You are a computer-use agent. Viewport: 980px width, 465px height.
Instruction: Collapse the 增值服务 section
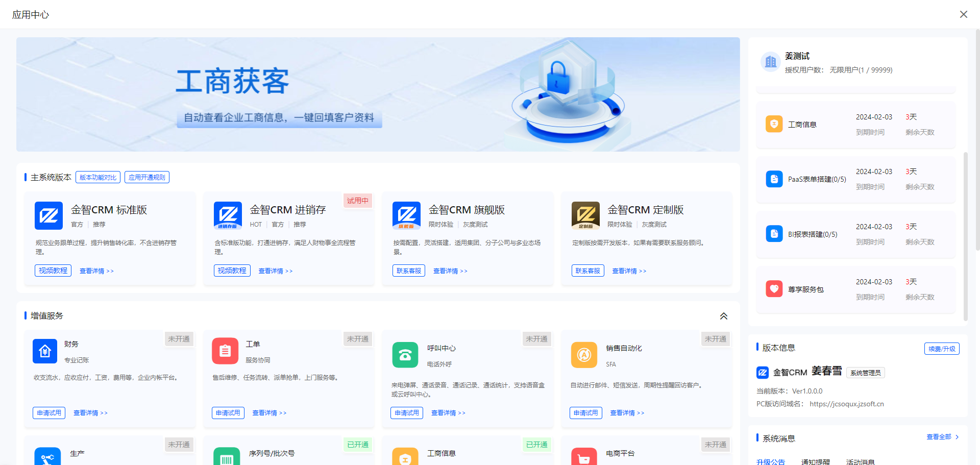pyautogui.click(x=723, y=316)
